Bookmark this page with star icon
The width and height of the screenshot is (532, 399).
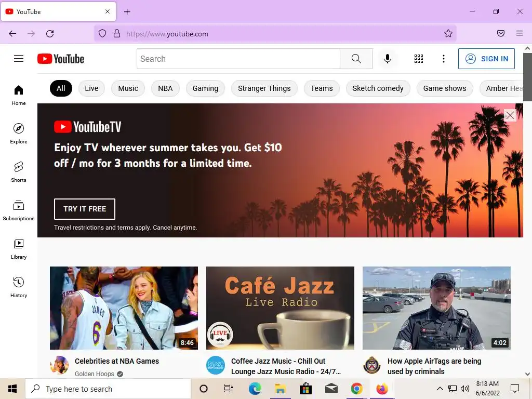[x=448, y=33]
